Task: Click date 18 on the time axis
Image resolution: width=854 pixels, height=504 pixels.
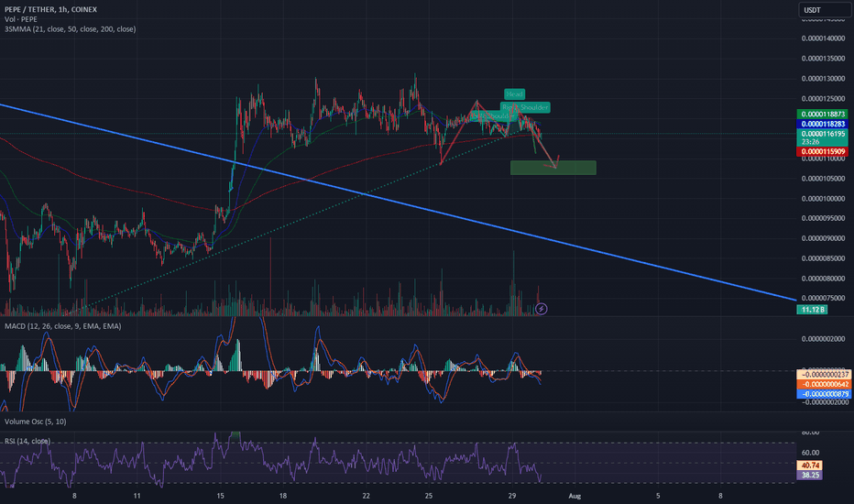Action: point(282,496)
